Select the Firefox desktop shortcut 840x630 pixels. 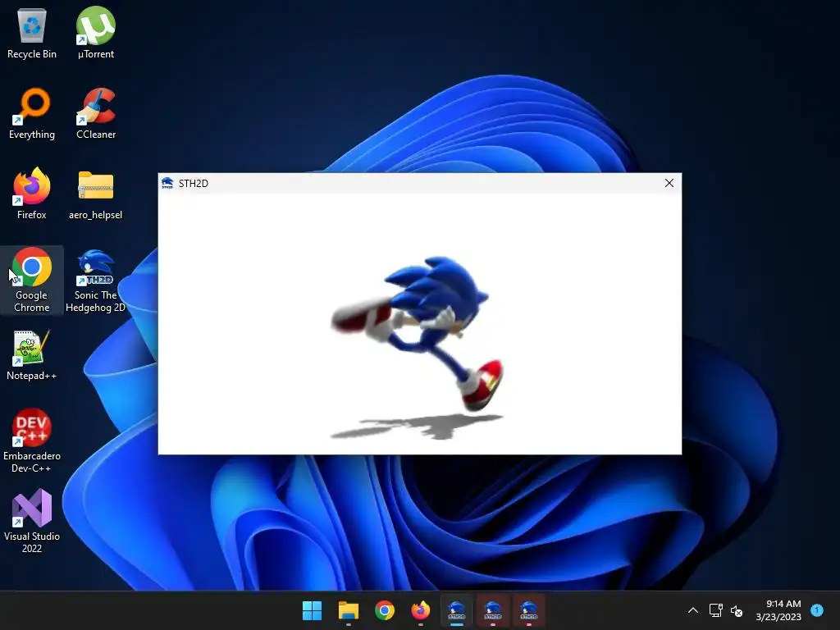point(32,194)
